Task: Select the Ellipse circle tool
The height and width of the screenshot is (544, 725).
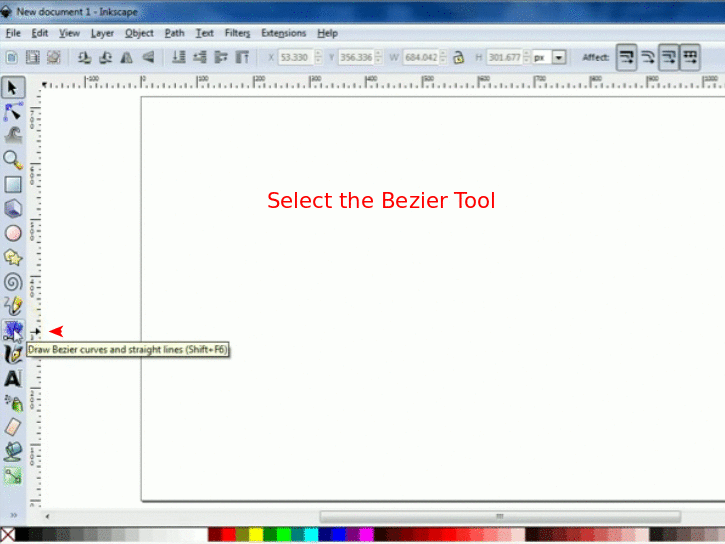Action: (x=12, y=233)
